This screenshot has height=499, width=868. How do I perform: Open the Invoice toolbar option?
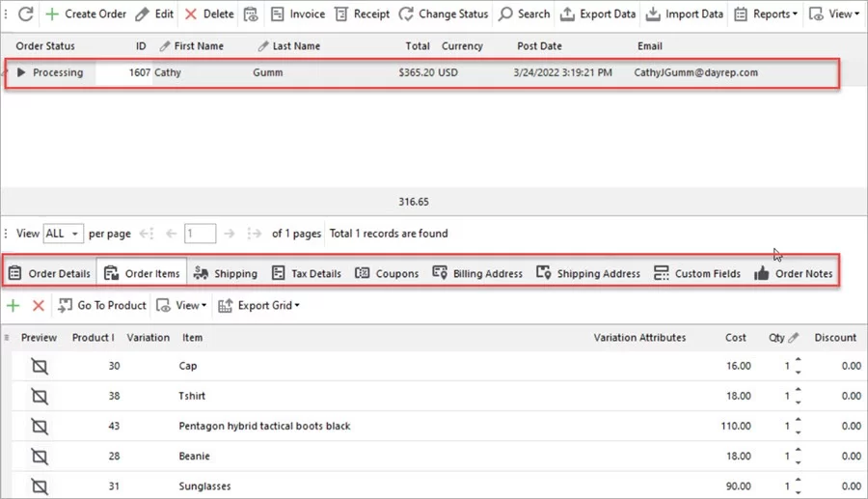coord(298,14)
